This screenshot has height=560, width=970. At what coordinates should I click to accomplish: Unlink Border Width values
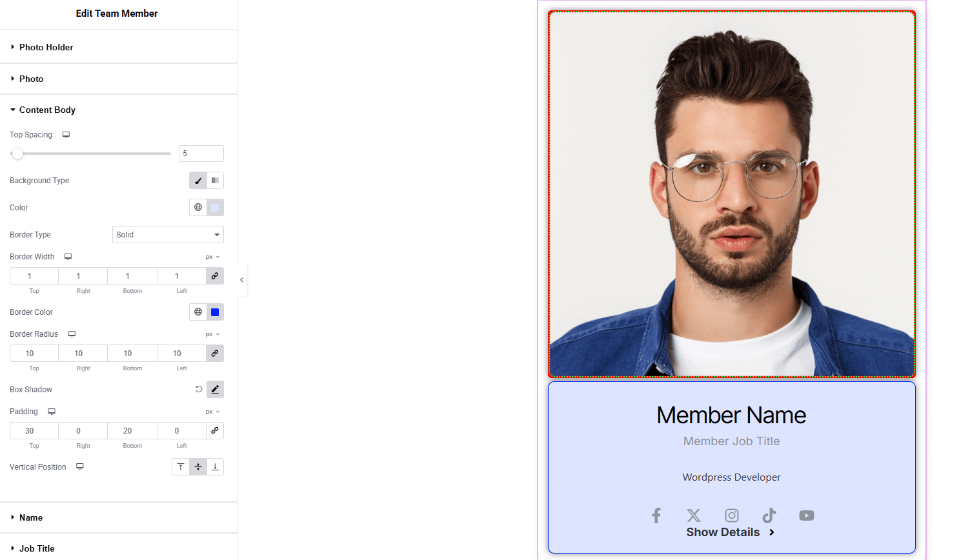pyautogui.click(x=215, y=276)
